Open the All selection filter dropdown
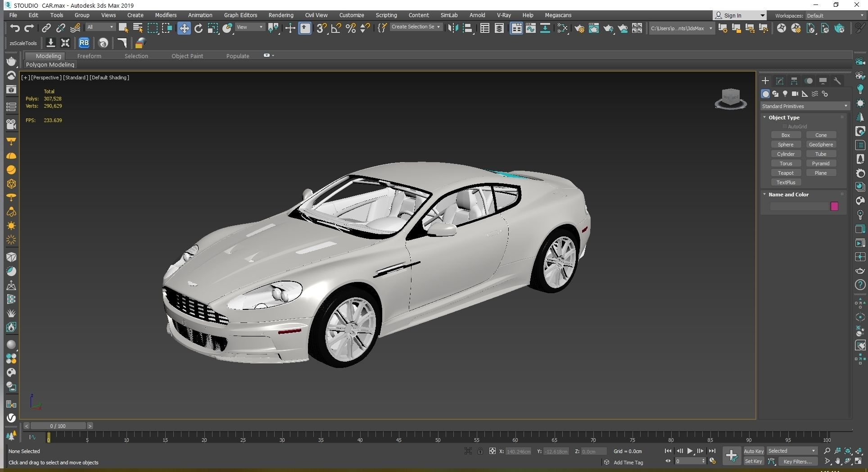Screen dimensions: 868x472 (100, 27)
